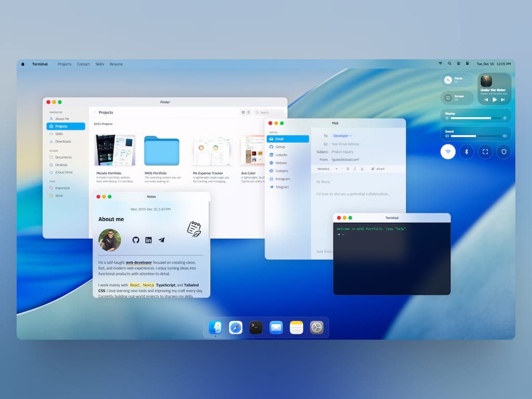
Task: Select Projects in the Finder sidebar
Action: click(64, 126)
